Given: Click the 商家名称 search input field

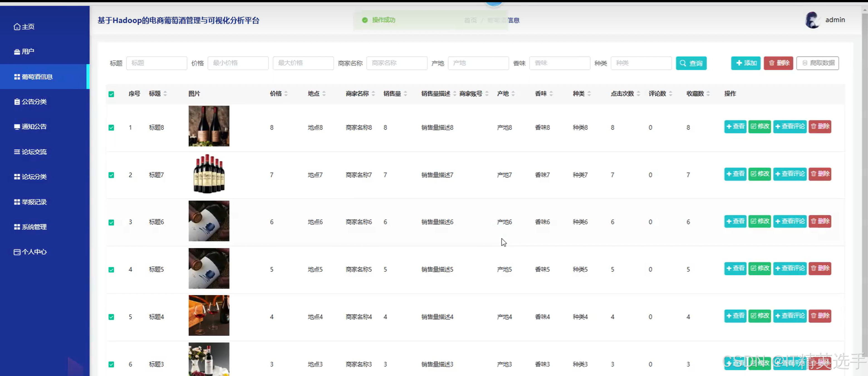Looking at the screenshot, I should (x=397, y=63).
